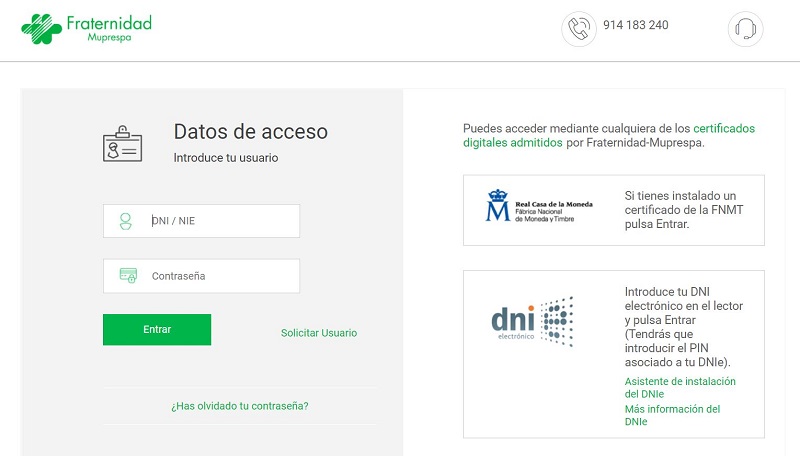Click the Introduce tu usuario subtitle
The height and width of the screenshot is (456, 800).
(x=226, y=158)
